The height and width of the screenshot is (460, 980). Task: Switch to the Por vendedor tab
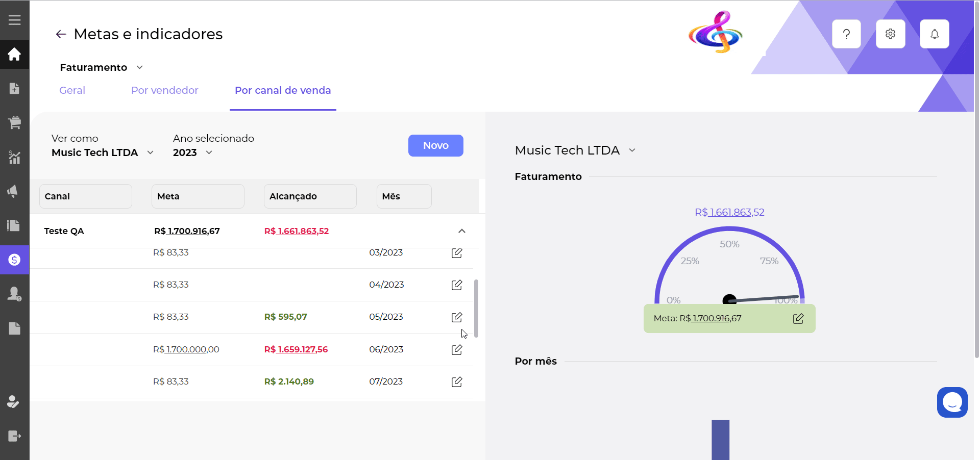coord(164,90)
